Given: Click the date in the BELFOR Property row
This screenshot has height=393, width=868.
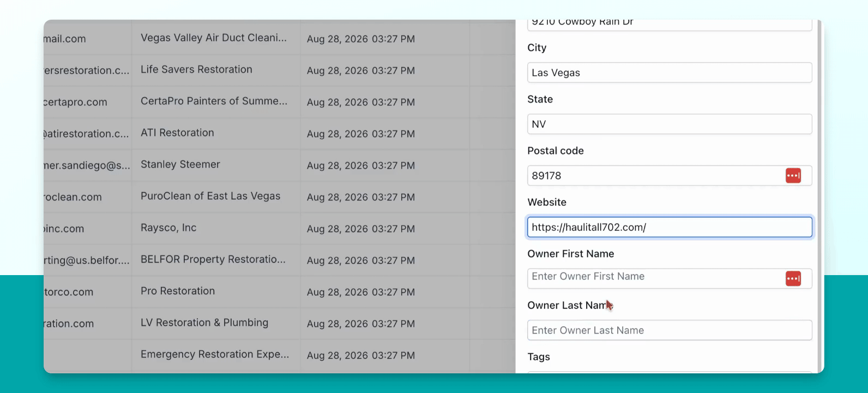Looking at the screenshot, I should (x=361, y=260).
